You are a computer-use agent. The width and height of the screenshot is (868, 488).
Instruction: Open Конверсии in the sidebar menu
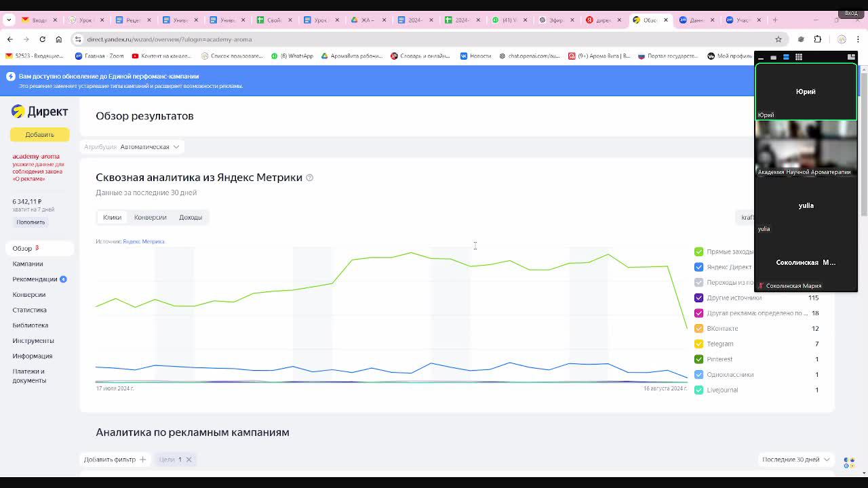point(29,295)
